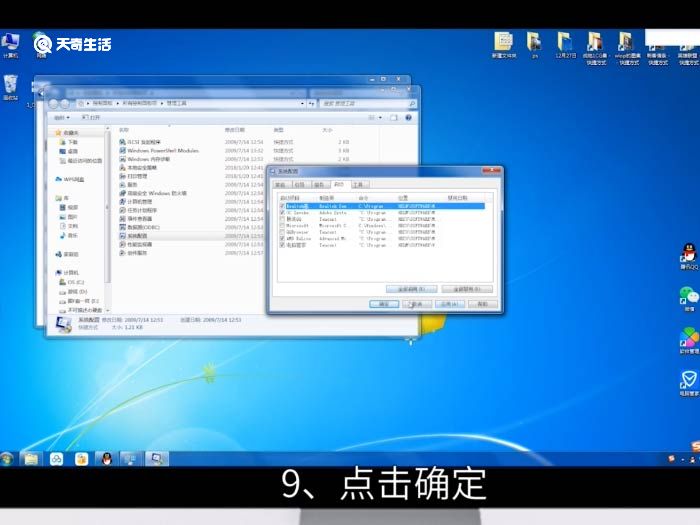Click the 确定 button in System Configuration
Image resolution: width=700 pixels, height=525 pixels.
click(x=384, y=304)
